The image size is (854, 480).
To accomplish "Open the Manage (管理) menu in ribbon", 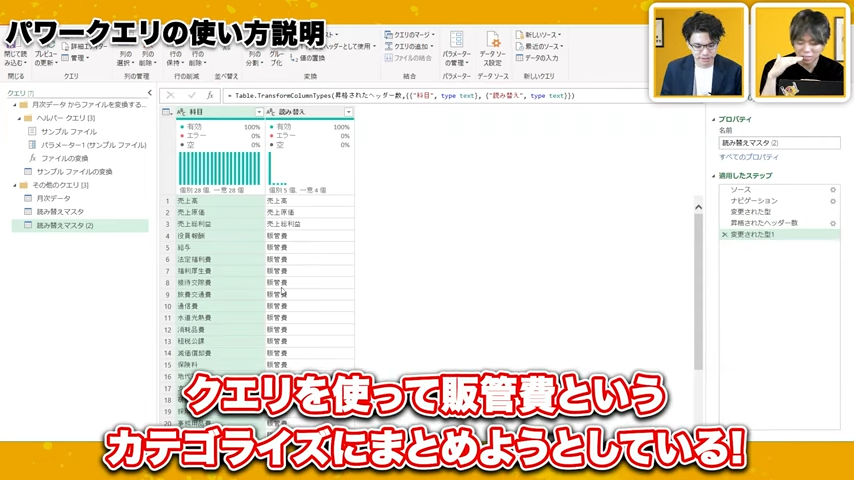I will tap(75, 58).
